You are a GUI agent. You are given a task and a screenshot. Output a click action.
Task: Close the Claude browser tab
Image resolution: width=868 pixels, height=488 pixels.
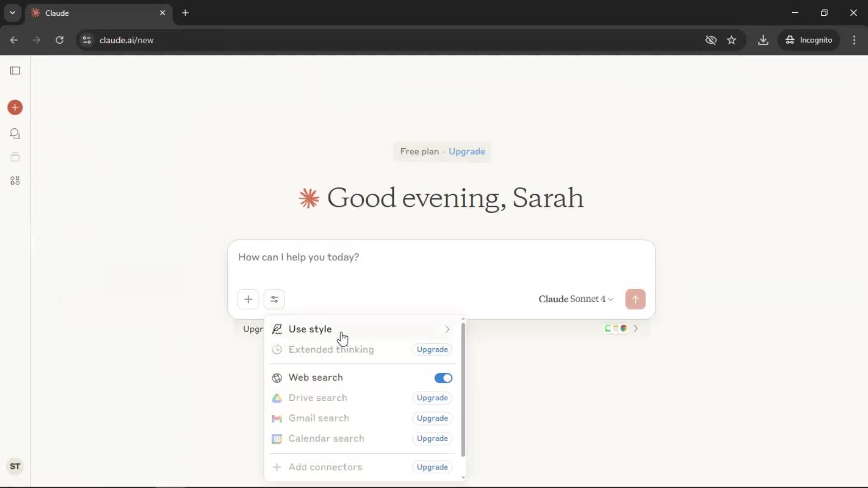162,13
